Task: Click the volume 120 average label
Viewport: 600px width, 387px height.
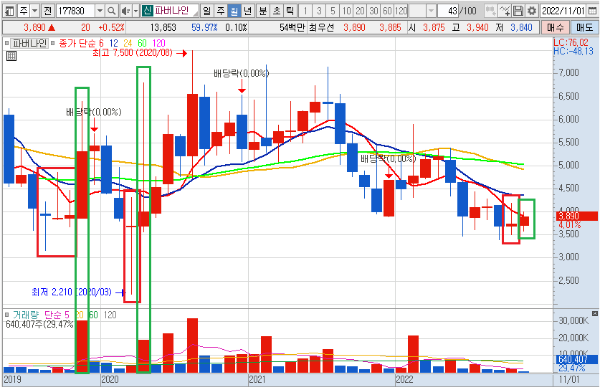Action: click(x=110, y=315)
